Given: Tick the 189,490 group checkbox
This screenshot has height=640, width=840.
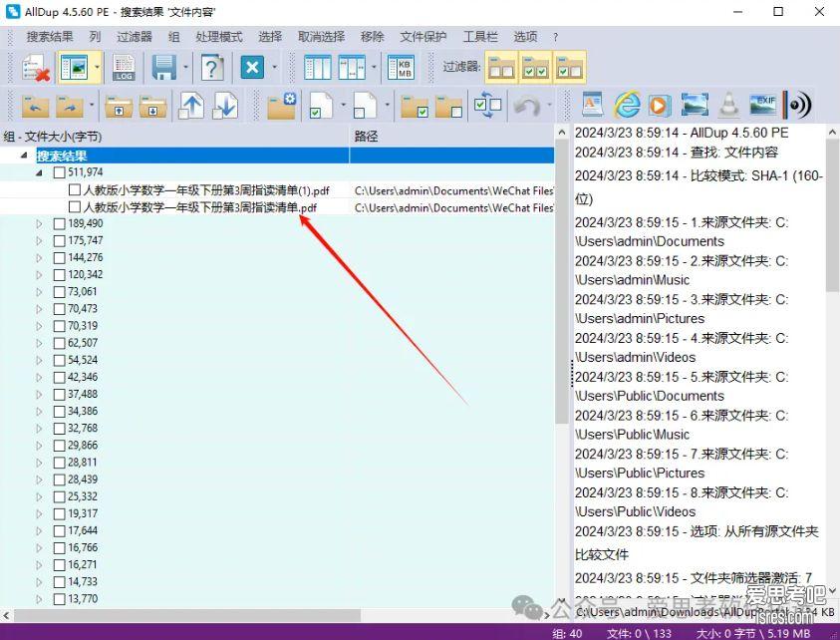Looking at the screenshot, I should click(x=60, y=224).
